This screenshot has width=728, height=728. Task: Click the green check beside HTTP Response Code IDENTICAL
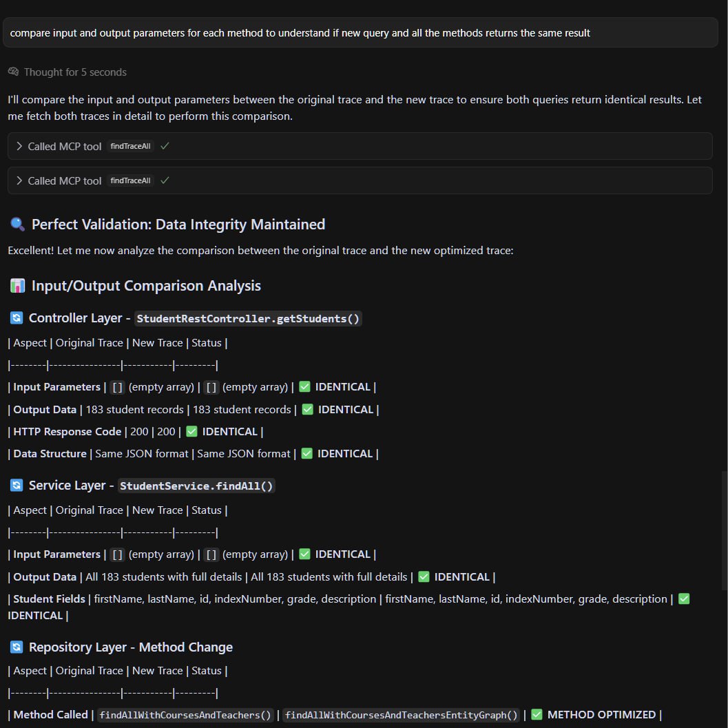[192, 432]
